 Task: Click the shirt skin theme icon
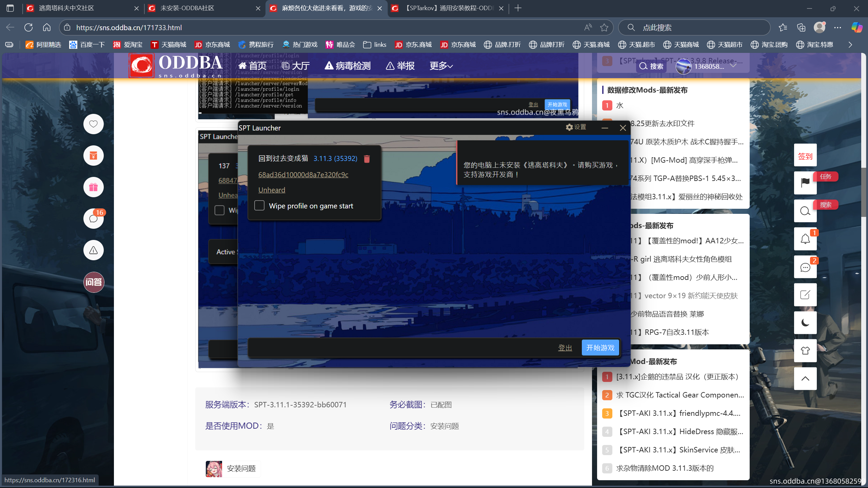click(805, 350)
